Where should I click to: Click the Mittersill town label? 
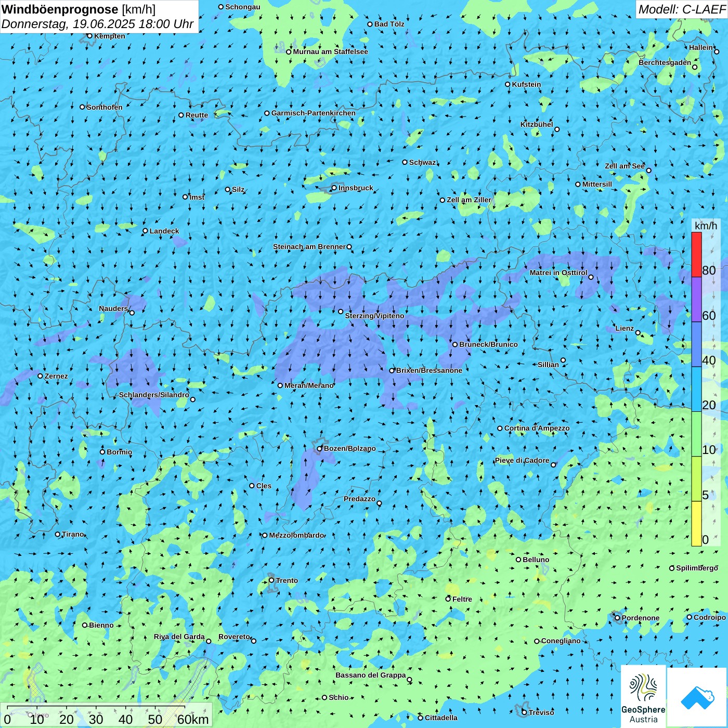(x=597, y=184)
